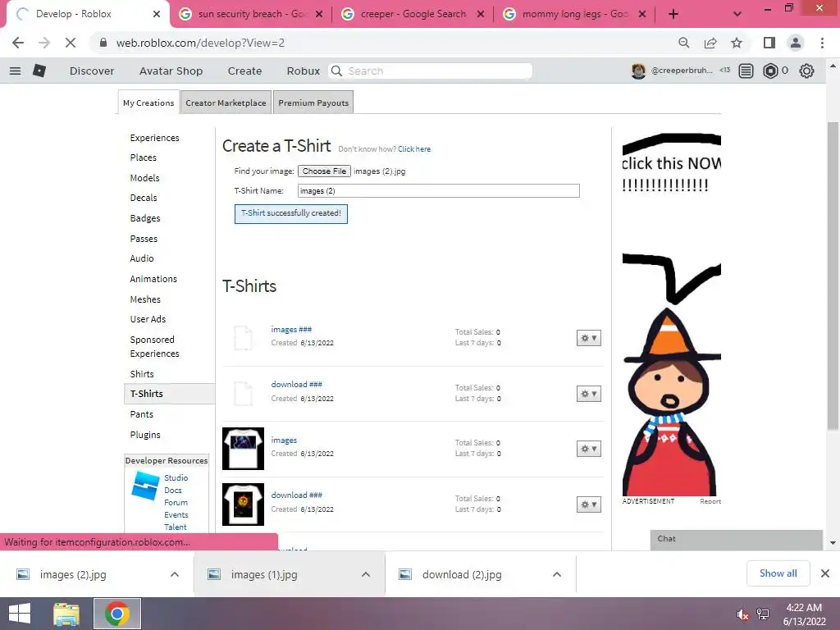Switch to Creator Marketplace tab
Image resolution: width=840 pixels, height=630 pixels.
coord(226,103)
